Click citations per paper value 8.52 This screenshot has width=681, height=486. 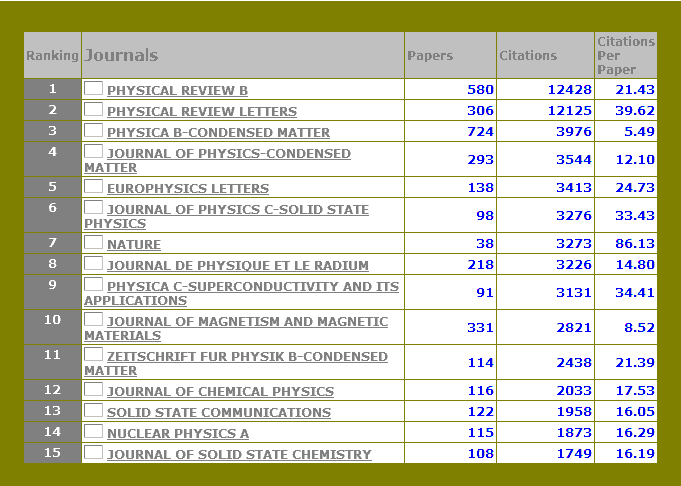point(639,327)
